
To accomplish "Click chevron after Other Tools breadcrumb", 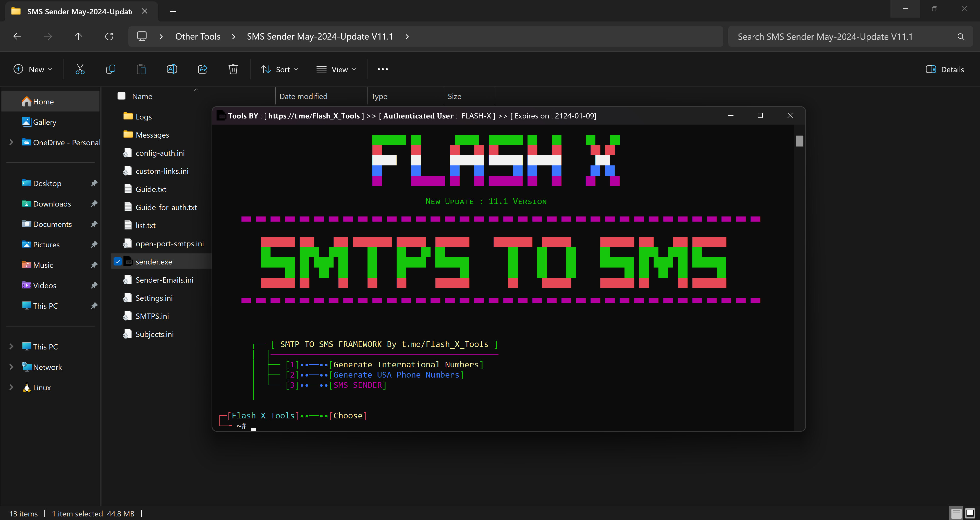I will [x=234, y=37].
